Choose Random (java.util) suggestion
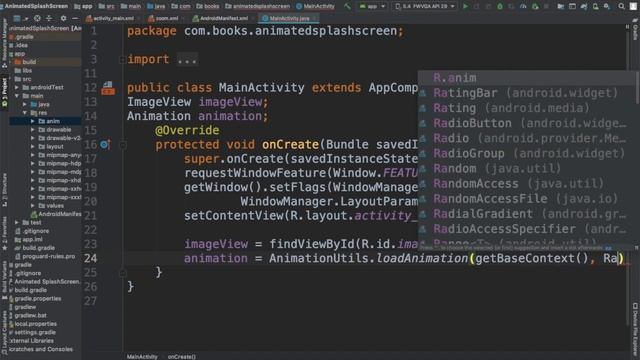 (527, 169)
